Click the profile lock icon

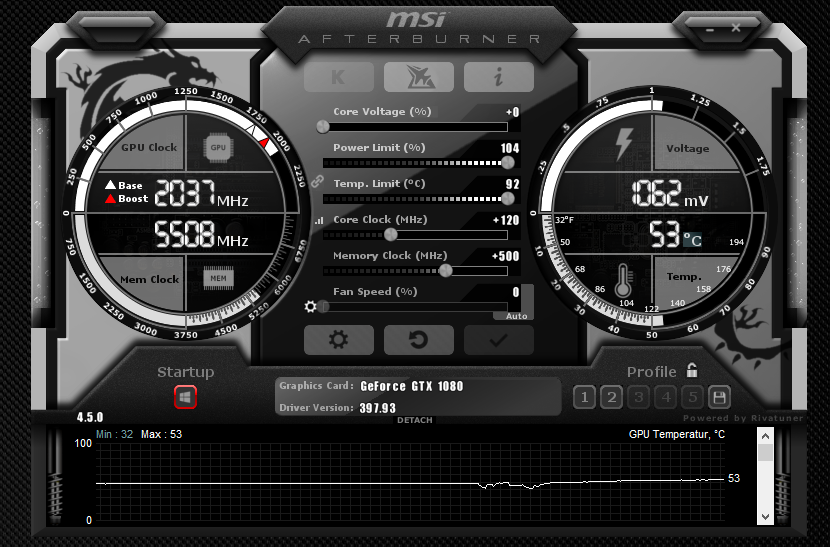pos(692,370)
